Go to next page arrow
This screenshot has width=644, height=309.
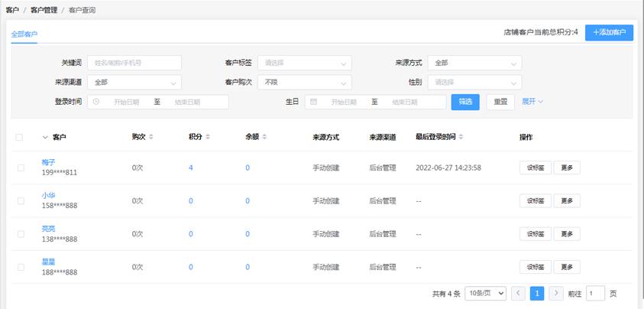coord(556,294)
